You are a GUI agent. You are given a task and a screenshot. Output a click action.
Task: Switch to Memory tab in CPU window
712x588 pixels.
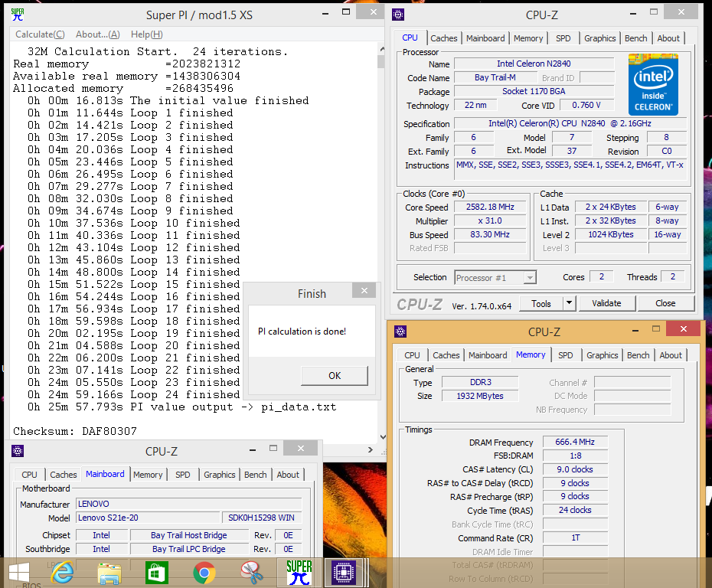click(528, 38)
